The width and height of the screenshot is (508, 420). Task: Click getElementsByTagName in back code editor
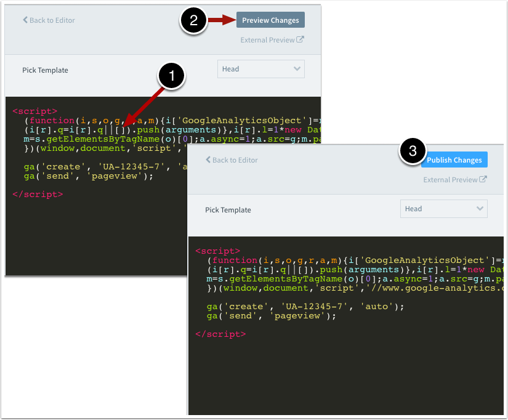coord(103,139)
